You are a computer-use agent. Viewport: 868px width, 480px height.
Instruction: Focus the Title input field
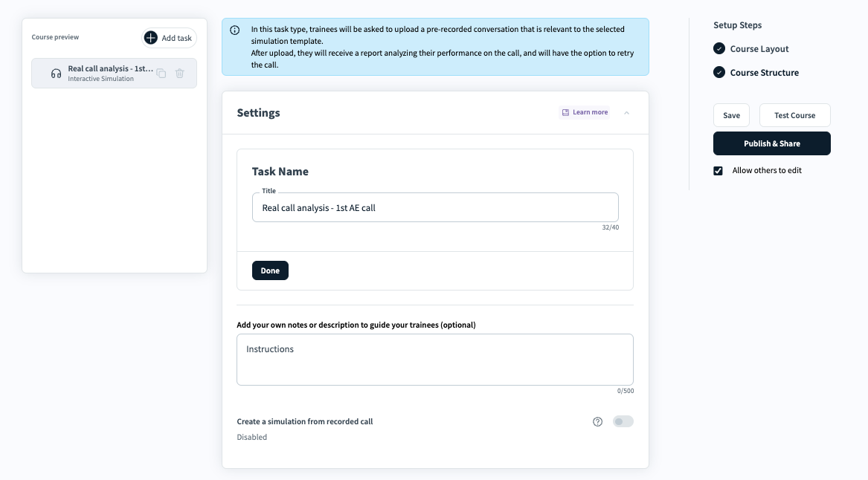click(x=435, y=208)
